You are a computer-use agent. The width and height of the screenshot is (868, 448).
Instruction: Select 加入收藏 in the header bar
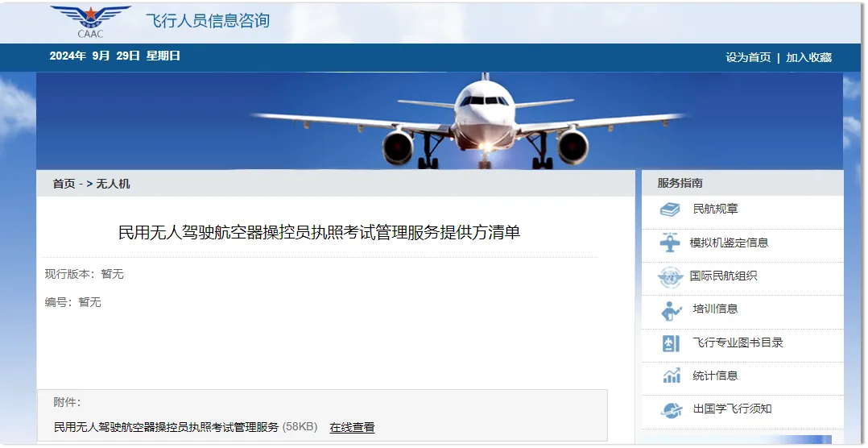[x=808, y=57]
